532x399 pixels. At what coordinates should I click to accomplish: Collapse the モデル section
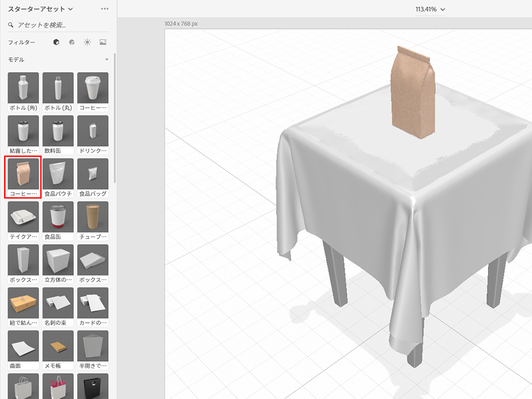pos(106,60)
